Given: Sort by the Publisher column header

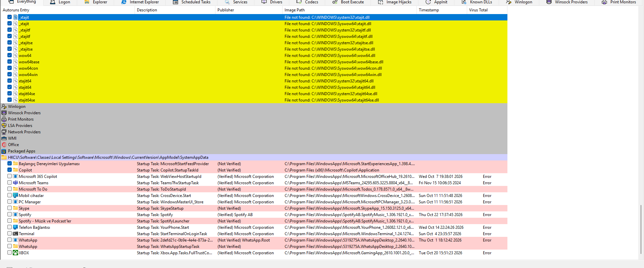Looking at the screenshot, I should (249, 10).
